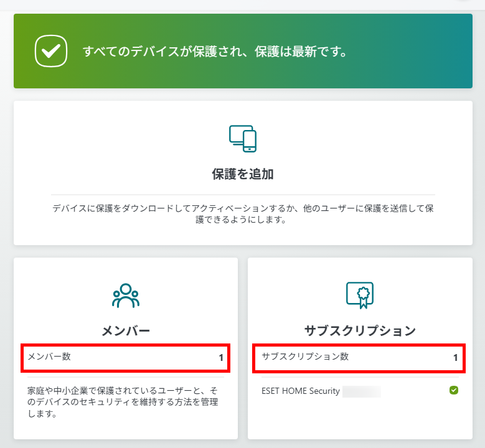Open the メンバー card title

(x=126, y=330)
